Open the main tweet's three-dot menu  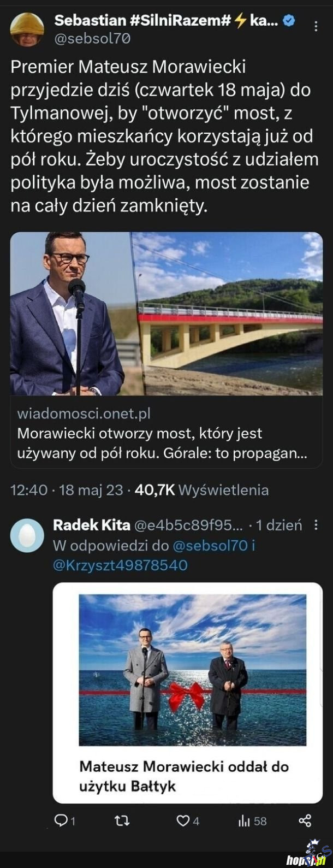coord(317,26)
